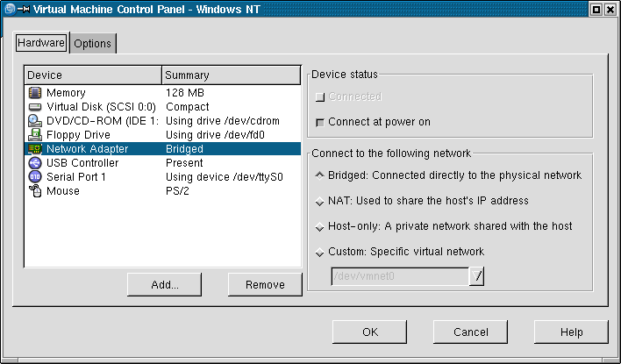Click Using device /dev/ttyS0 summary
The height and width of the screenshot is (364, 621).
click(x=225, y=176)
